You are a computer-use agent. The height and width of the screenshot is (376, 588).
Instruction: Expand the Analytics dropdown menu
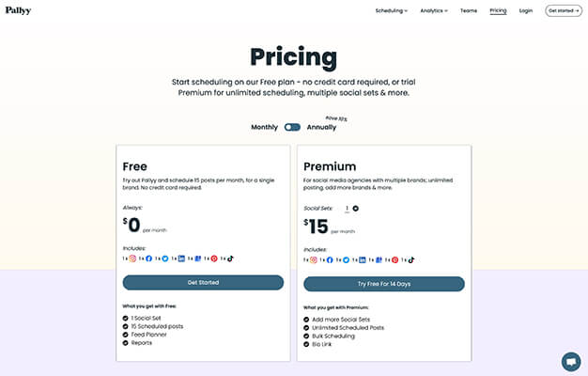point(433,10)
